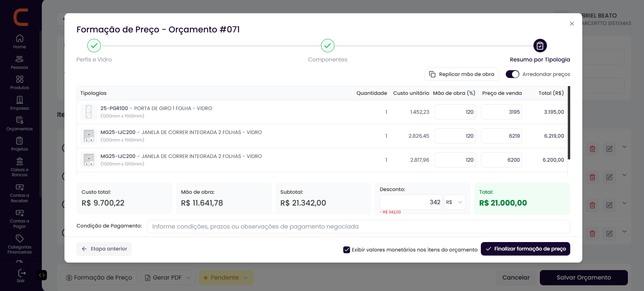Edit mão de obra in 2.817,96 cost row

point(455,160)
